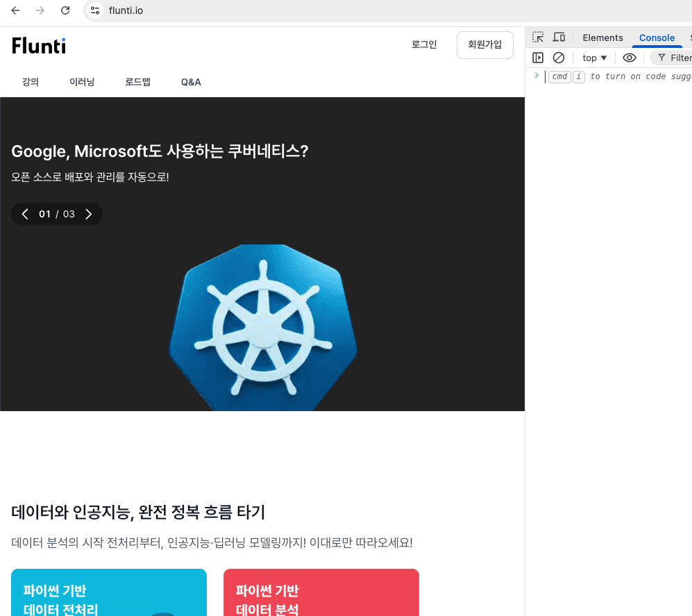The width and height of the screenshot is (692, 616).
Task: Open the 로드맵 menu
Action: click(x=137, y=82)
